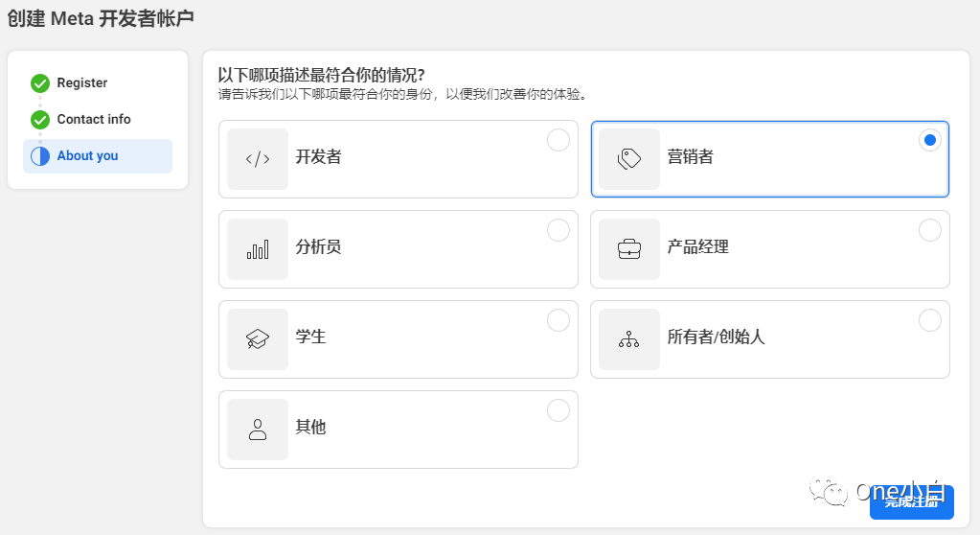Click the green checkmark next to Register
Screen dimensions: 980x535
pyautogui.click(x=40, y=82)
